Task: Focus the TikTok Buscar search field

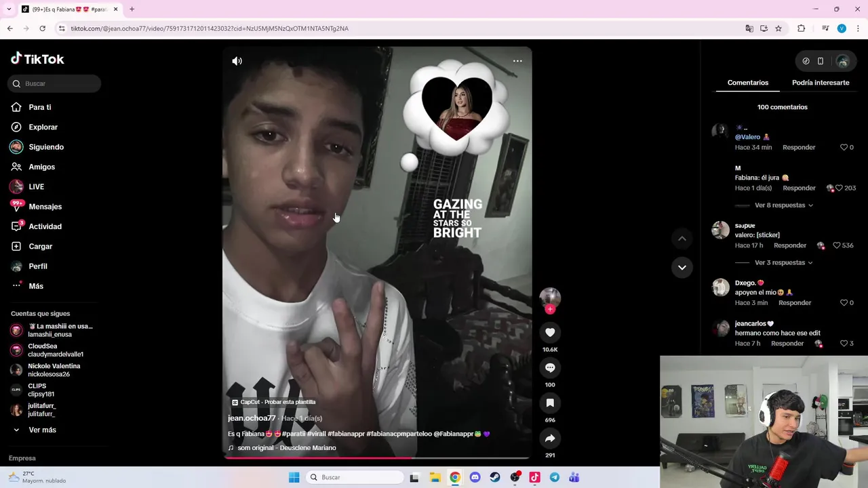Action: 55,83
